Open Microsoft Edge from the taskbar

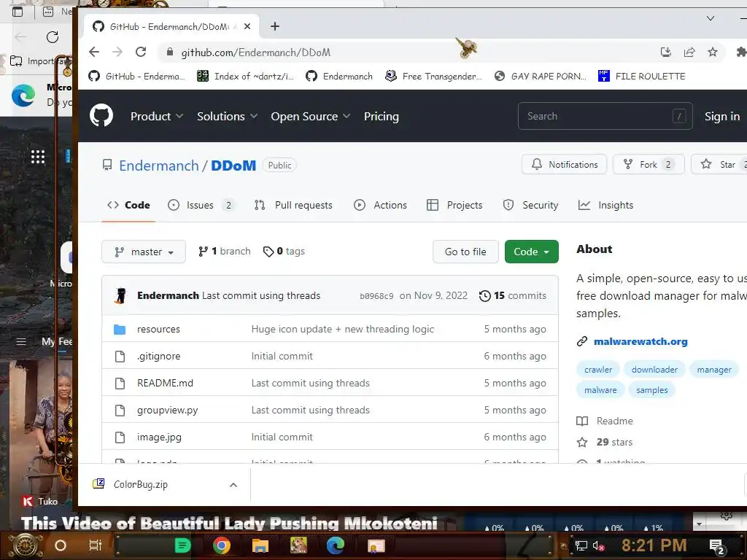tap(336, 545)
